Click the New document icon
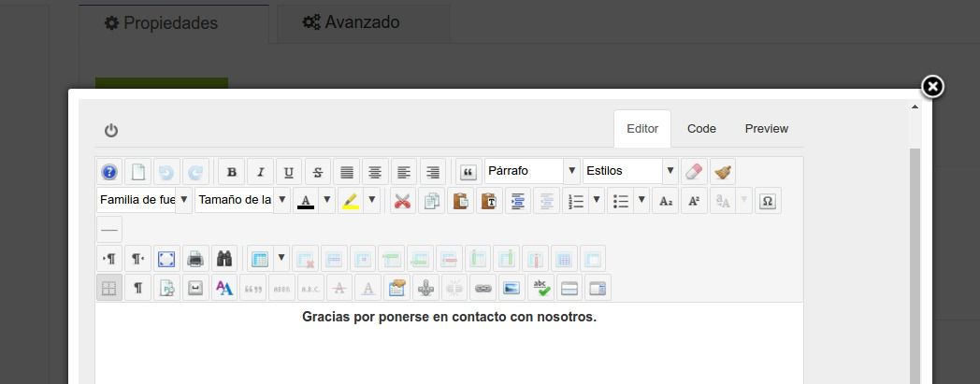Image resolution: width=980 pixels, height=384 pixels. 138,172
